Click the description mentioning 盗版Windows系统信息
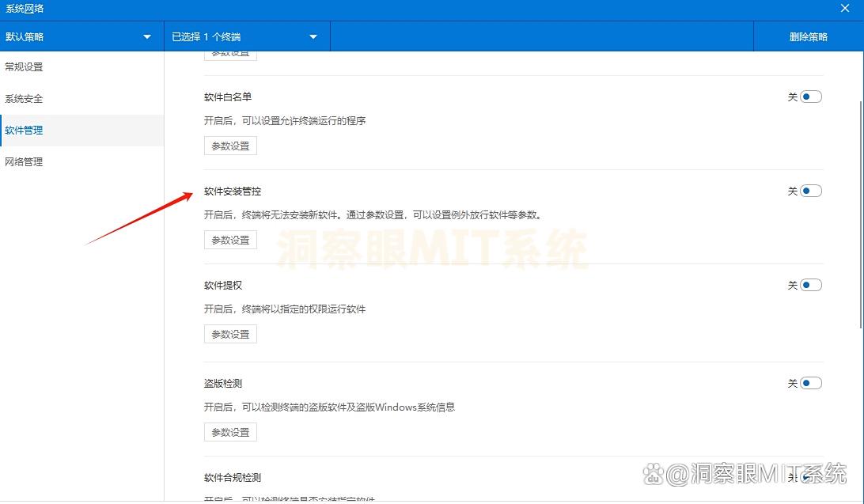Viewport: 864px width, 504px height. 329,407
